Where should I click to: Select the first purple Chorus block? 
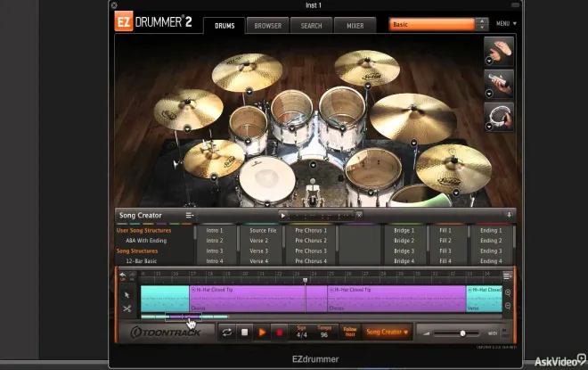click(x=258, y=299)
